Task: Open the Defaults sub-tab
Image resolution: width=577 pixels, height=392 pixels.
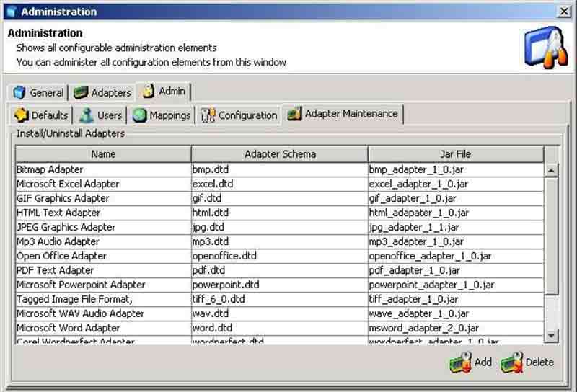Action: click(41, 115)
